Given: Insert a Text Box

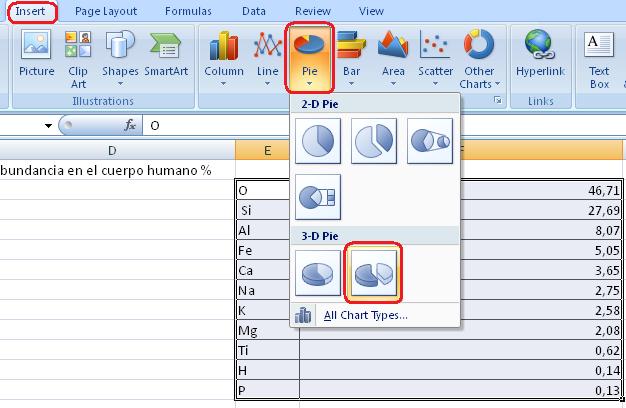Looking at the screenshot, I should pos(599,59).
